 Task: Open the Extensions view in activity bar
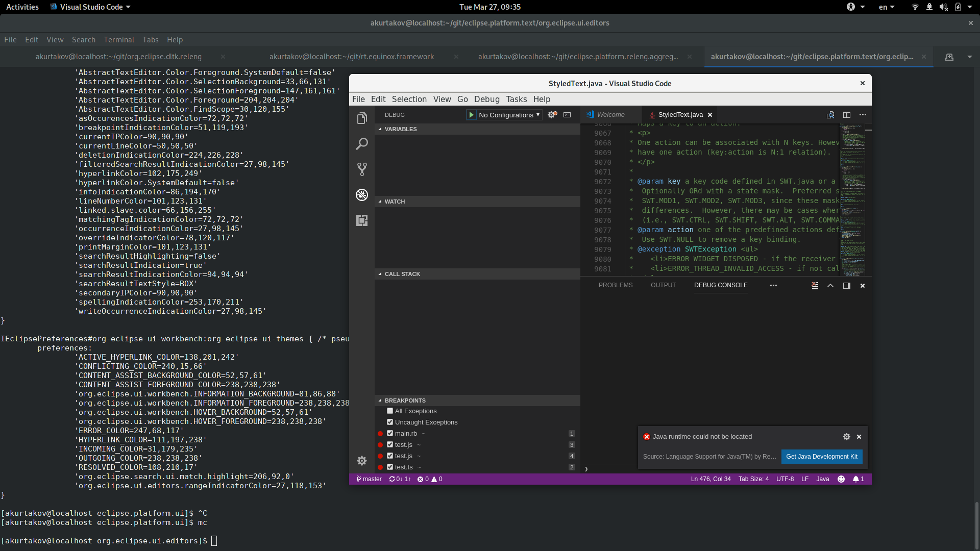(x=362, y=220)
